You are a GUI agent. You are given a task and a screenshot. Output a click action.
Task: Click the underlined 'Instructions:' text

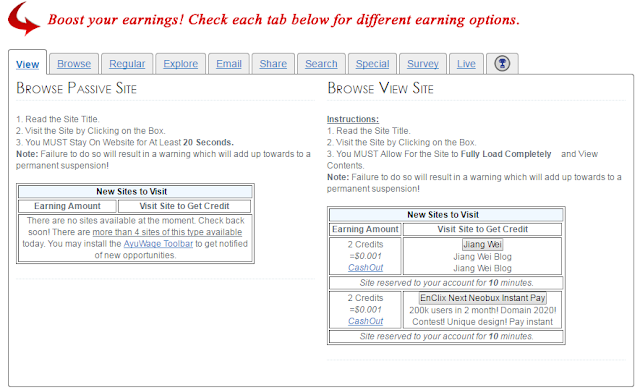click(353, 119)
